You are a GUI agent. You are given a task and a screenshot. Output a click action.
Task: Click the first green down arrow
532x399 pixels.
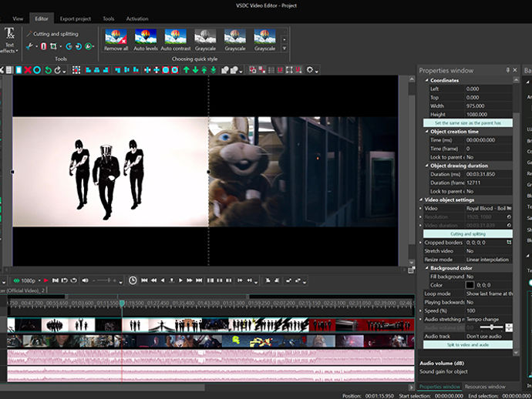coord(195,70)
